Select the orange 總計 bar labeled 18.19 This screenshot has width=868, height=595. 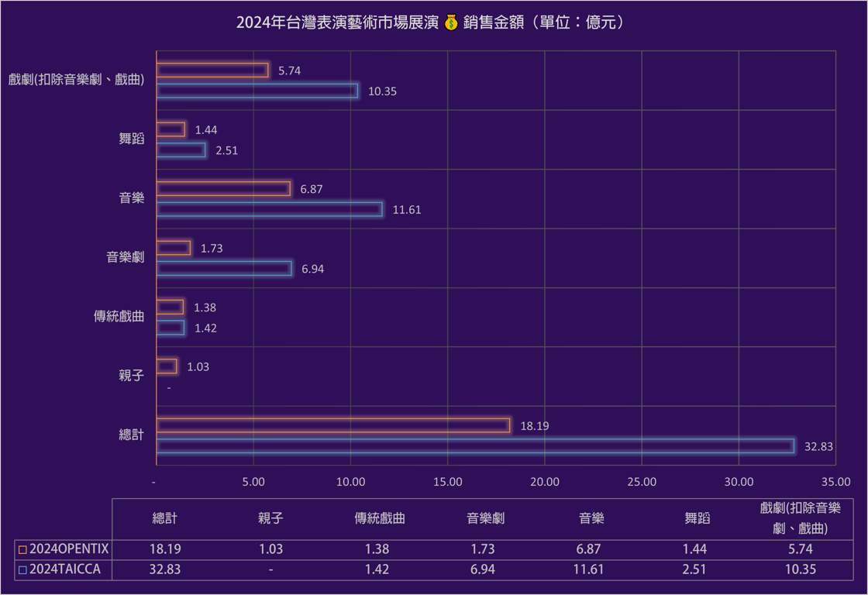pyautogui.click(x=333, y=425)
